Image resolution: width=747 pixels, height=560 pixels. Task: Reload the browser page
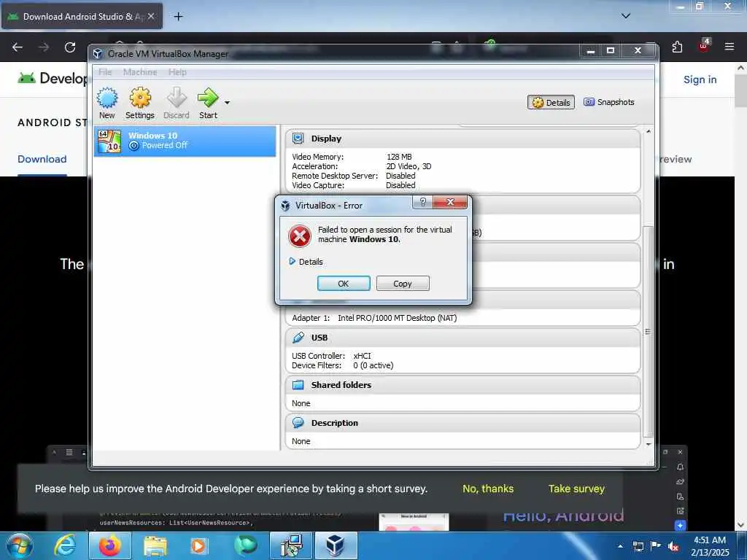[x=70, y=47]
